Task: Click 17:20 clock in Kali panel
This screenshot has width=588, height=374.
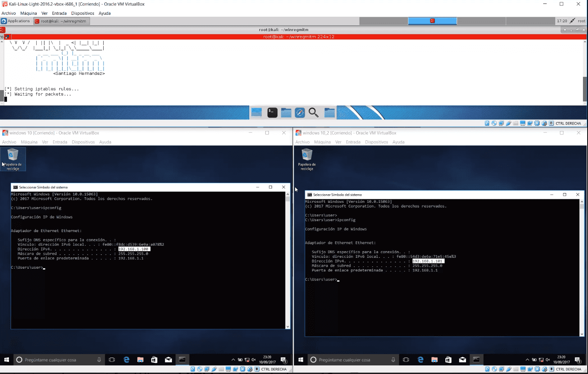Action: pos(562,21)
